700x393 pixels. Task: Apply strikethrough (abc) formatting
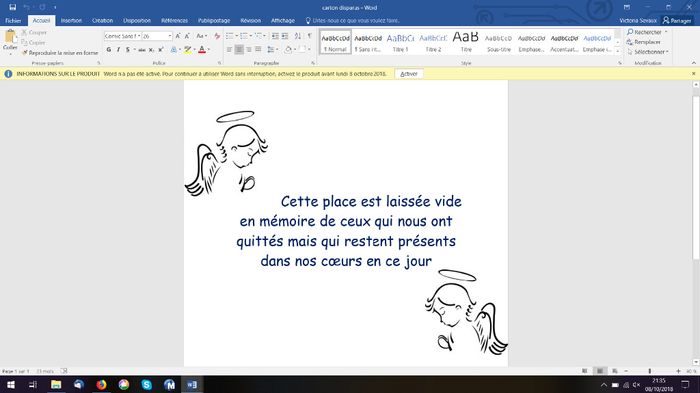coord(142,50)
